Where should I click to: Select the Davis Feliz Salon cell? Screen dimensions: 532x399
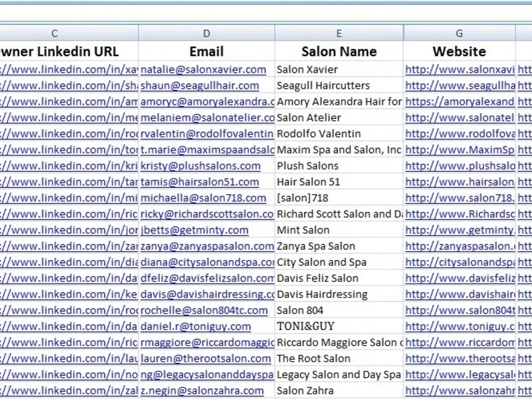pyautogui.click(x=339, y=278)
